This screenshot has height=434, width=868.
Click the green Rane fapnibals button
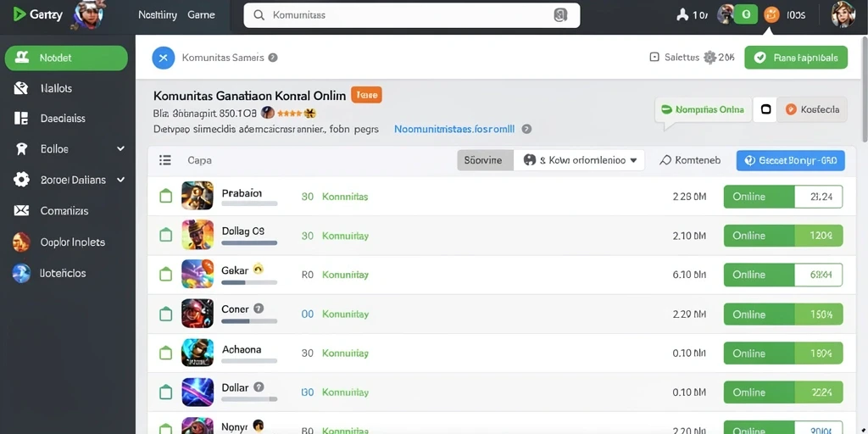coord(795,58)
